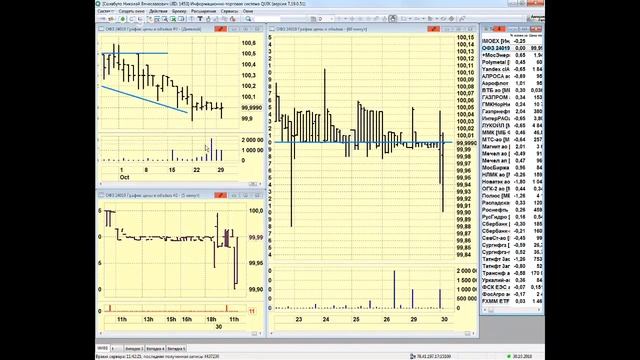Select the ФСК ЕЭС row

point(512,287)
